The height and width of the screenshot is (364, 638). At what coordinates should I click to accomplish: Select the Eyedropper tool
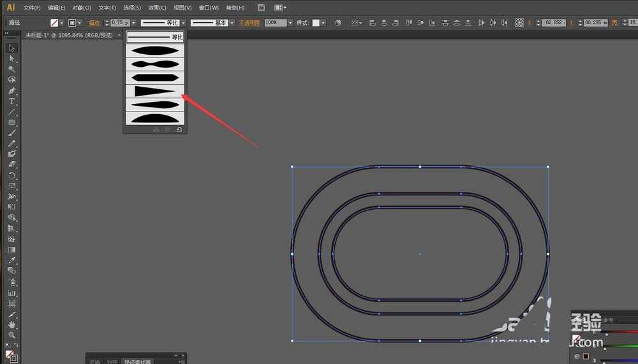(11, 261)
